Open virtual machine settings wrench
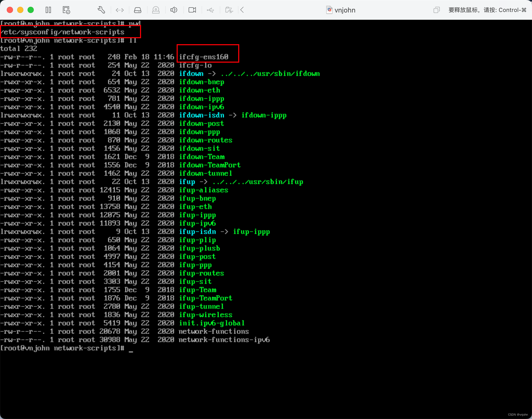 click(x=101, y=10)
